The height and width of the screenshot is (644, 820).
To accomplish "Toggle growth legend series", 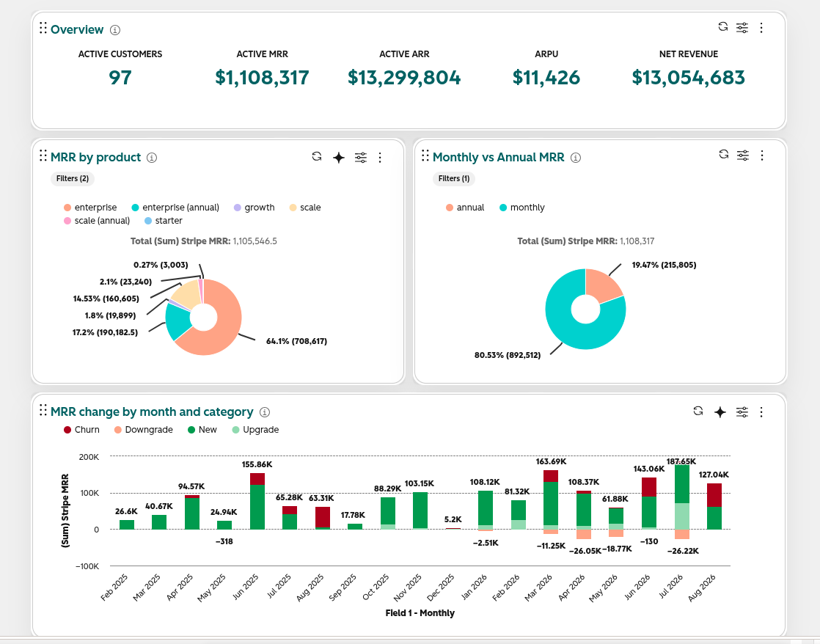I will 255,208.
